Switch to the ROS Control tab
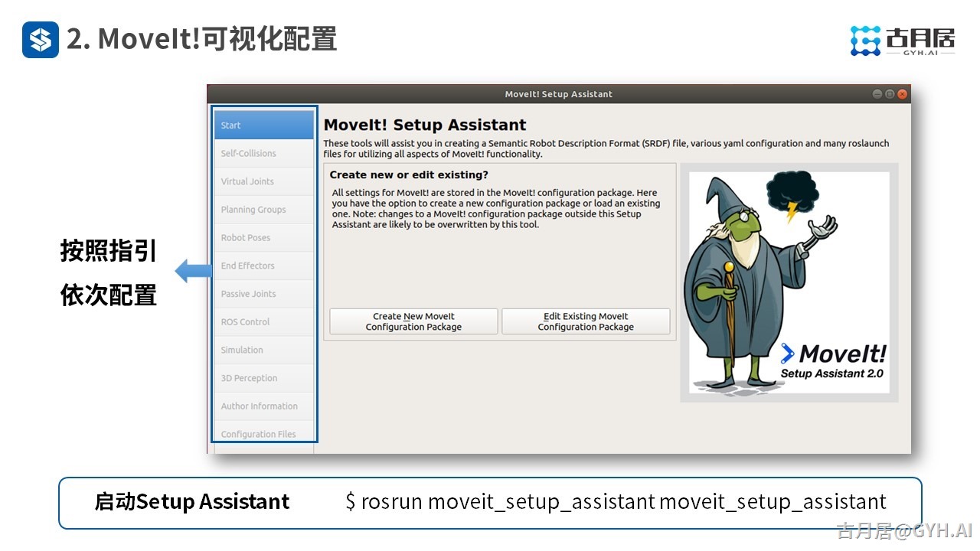This screenshot has width=980, height=551. coord(264,321)
